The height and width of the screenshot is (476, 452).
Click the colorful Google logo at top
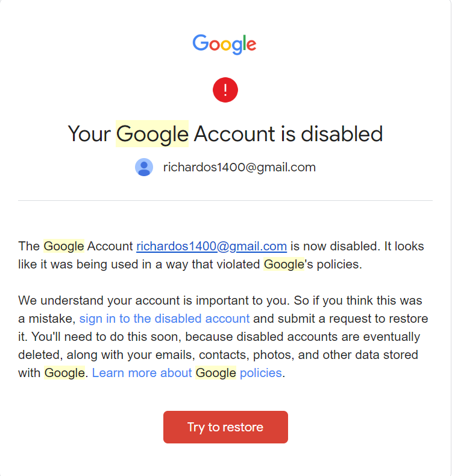(224, 44)
